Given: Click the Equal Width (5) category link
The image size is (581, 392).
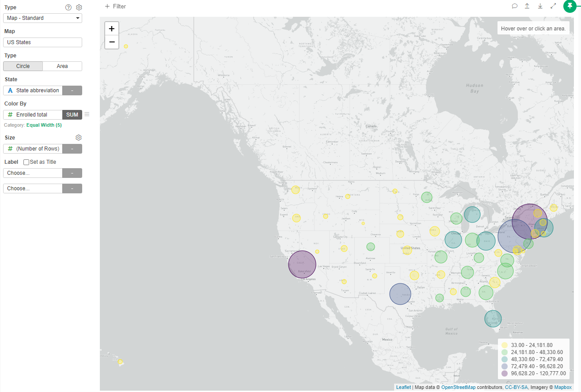Looking at the screenshot, I should tap(44, 125).
